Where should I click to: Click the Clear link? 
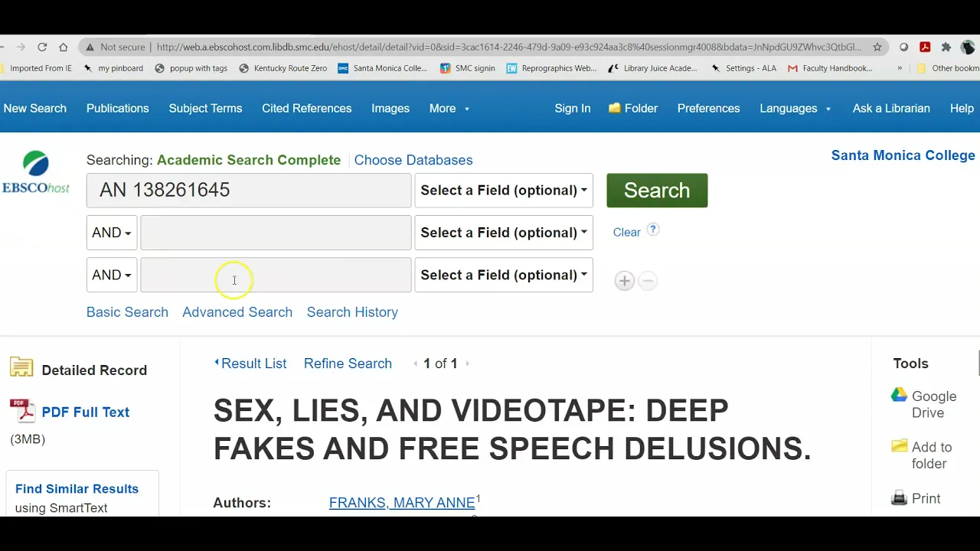coord(626,233)
